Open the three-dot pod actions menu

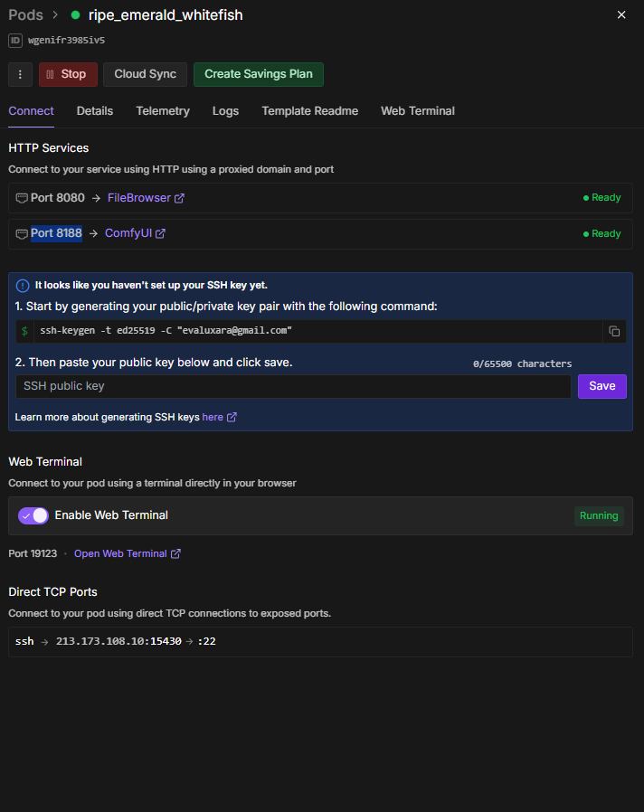click(x=20, y=74)
